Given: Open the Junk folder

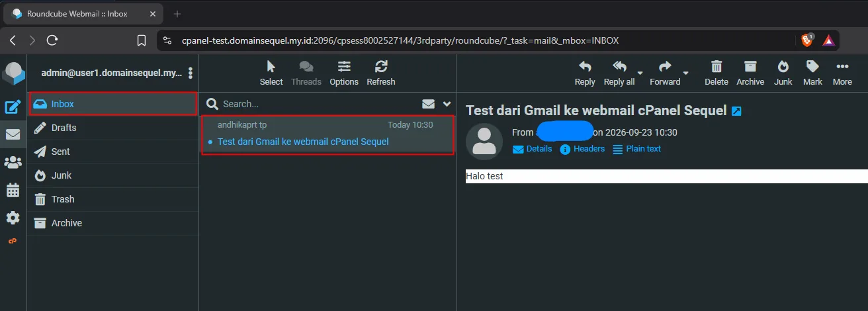Looking at the screenshot, I should point(113,175).
